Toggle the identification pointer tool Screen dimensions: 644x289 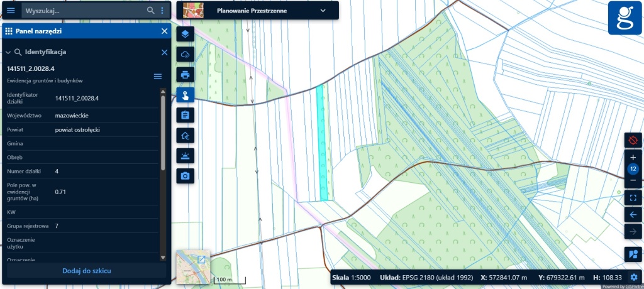tap(186, 95)
